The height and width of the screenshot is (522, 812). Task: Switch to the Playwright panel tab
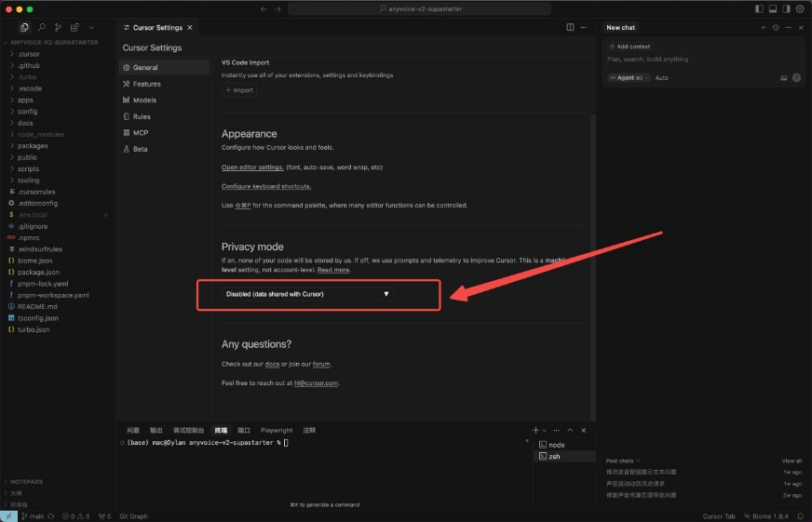click(x=277, y=431)
